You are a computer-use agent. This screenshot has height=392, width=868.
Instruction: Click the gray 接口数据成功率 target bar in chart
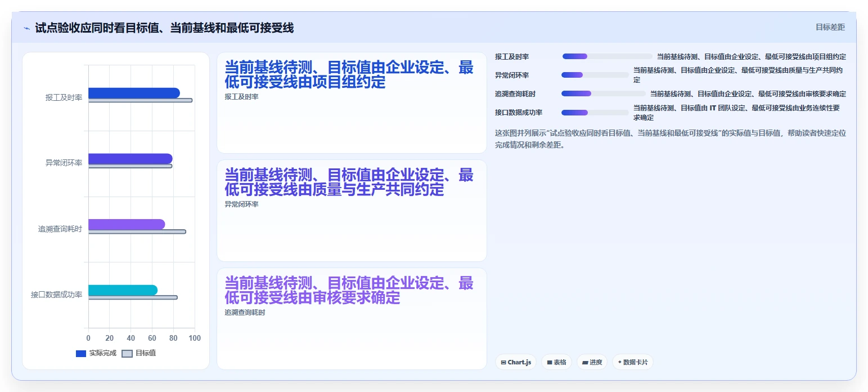(x=133, y=297)
